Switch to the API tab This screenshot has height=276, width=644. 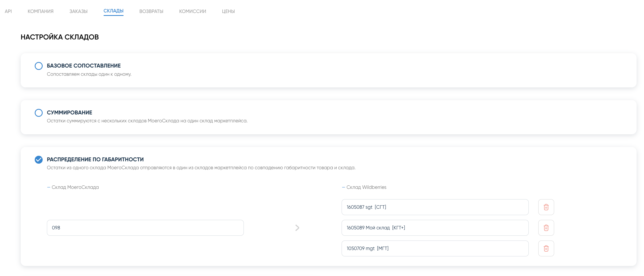pyautogui.click(x=8, y=11)
